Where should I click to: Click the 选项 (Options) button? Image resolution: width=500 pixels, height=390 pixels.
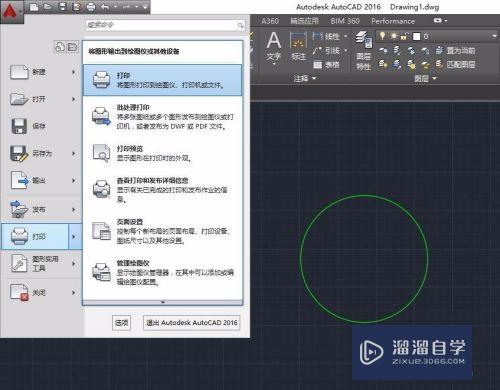pos(121,323)
